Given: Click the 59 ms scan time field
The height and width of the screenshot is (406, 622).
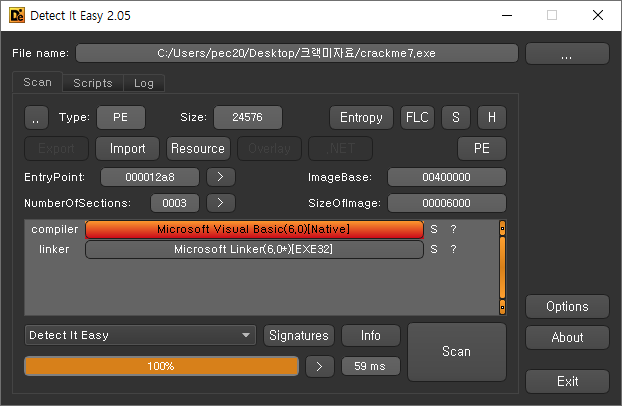Looking at the screenshot, I should click(371, 366).
